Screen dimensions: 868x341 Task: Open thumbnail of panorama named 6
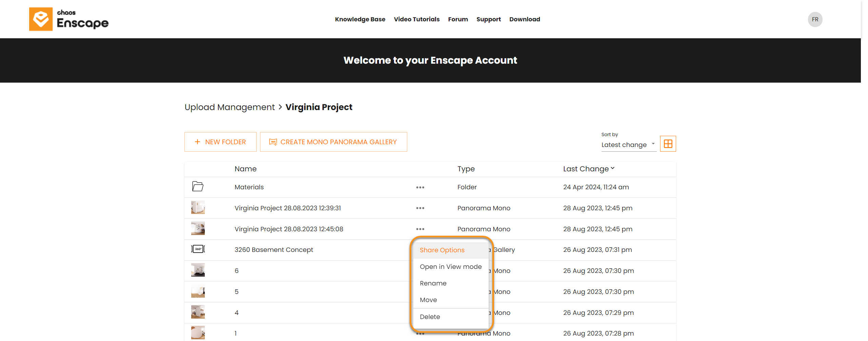point(198,270)
